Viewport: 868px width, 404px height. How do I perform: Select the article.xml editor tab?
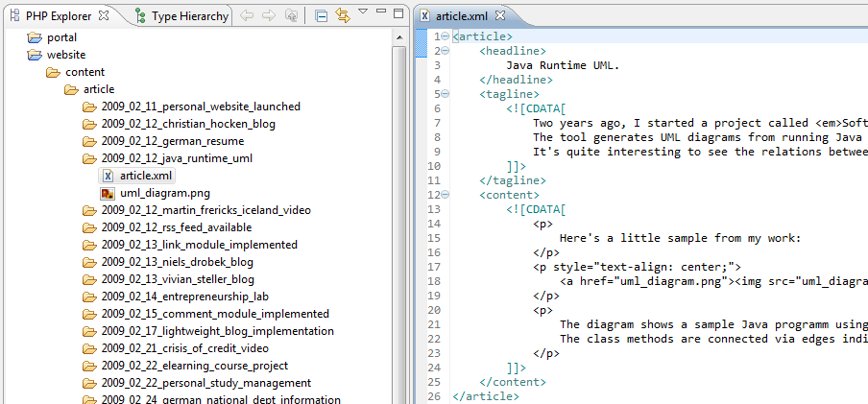point(461,16)
